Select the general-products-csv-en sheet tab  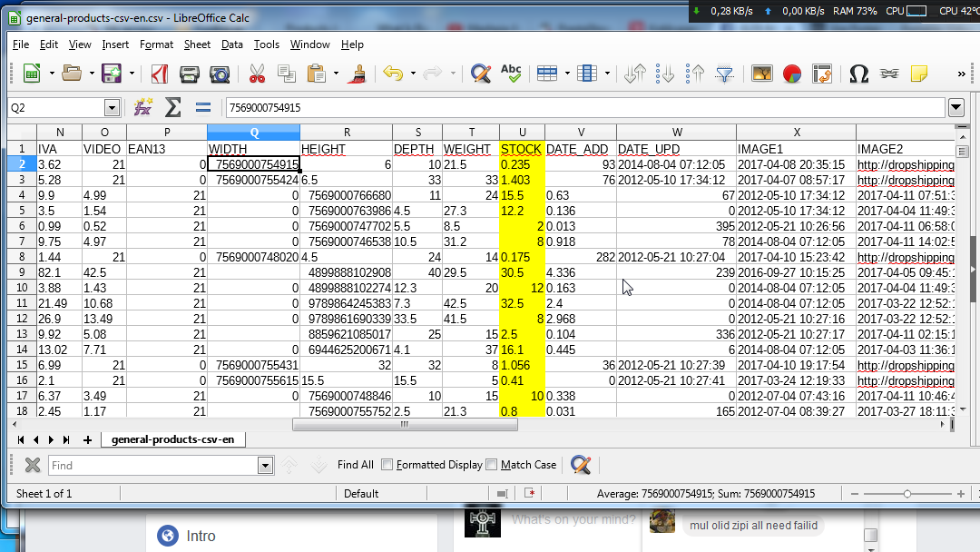[172, 439]
